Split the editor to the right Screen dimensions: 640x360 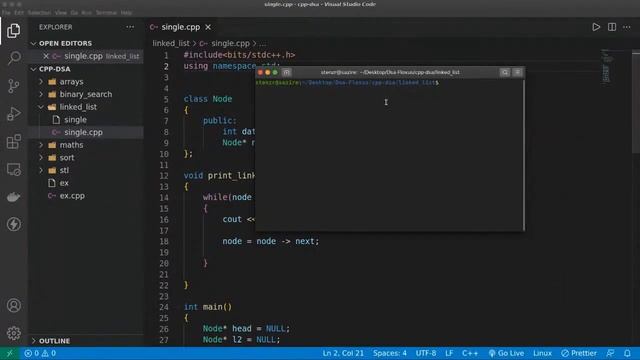click(x=612, y=27)
